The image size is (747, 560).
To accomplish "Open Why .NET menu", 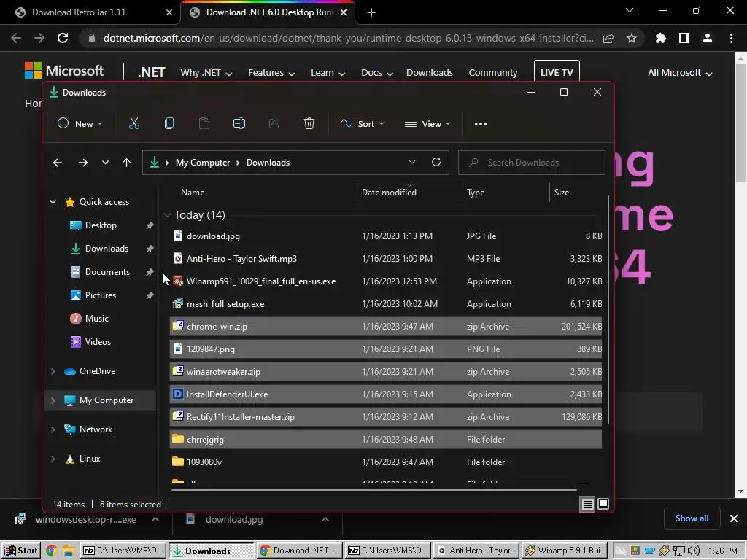I will 206,73.
